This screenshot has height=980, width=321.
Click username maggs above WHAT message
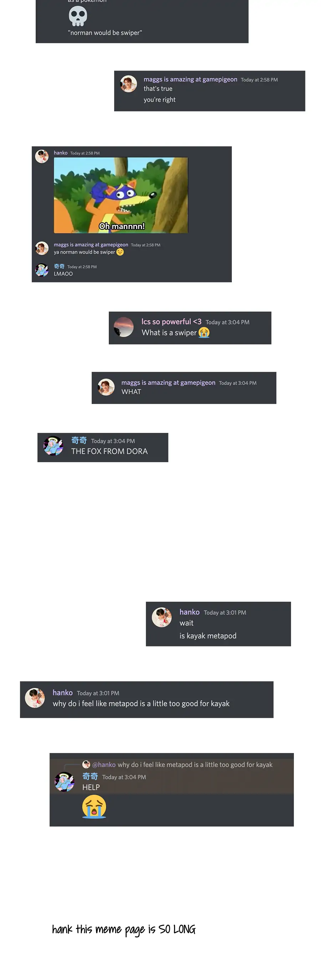pos(168,382)
